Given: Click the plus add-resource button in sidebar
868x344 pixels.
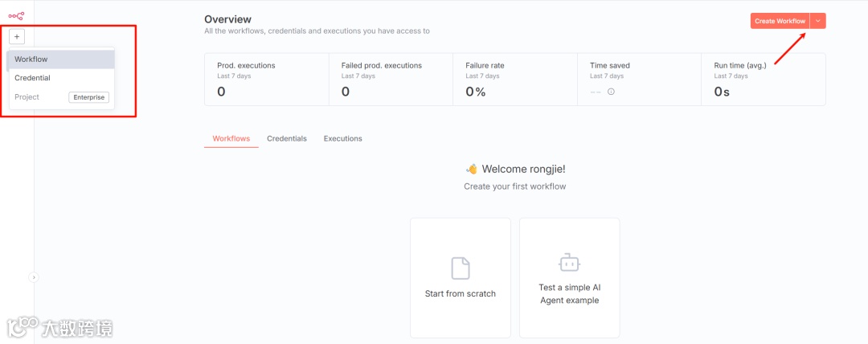Looking at the screenshot, I should pos(17,37).
